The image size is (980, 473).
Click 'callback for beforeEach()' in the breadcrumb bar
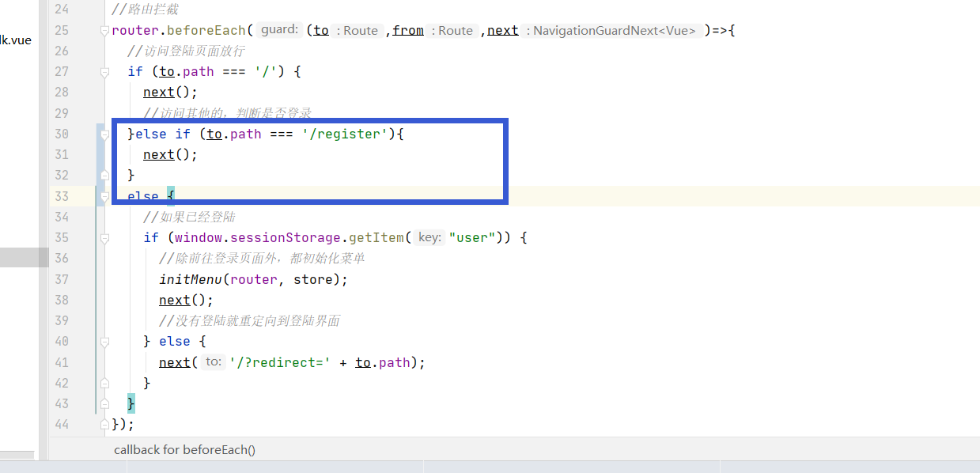[184, 449]
